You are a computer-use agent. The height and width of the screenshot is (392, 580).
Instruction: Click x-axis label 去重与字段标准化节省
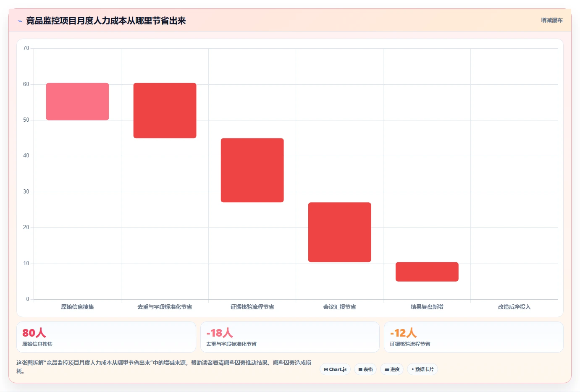(x=165, y=307)
